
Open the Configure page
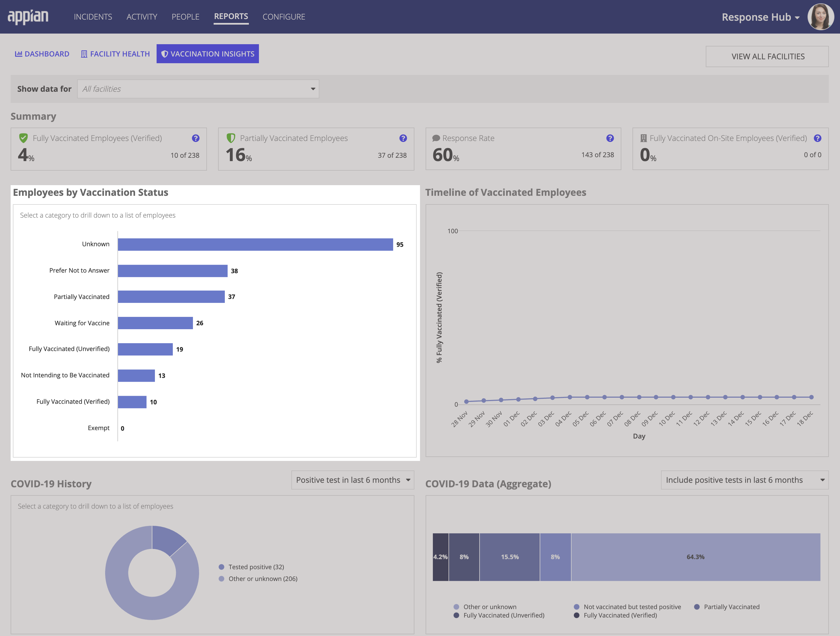284,17
